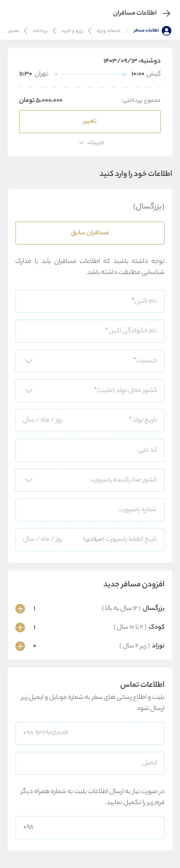Select the رزرو و تایید step
Screen dimensions: 180x868
click(x=75, y=31)
